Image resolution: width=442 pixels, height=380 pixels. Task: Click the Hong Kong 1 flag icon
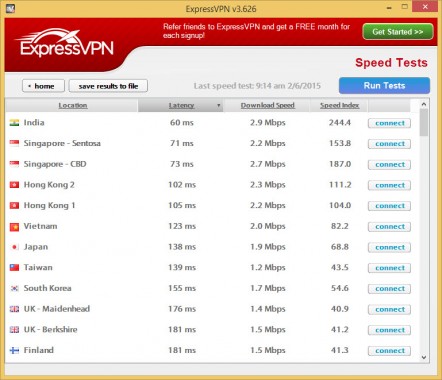click(14, 205)
